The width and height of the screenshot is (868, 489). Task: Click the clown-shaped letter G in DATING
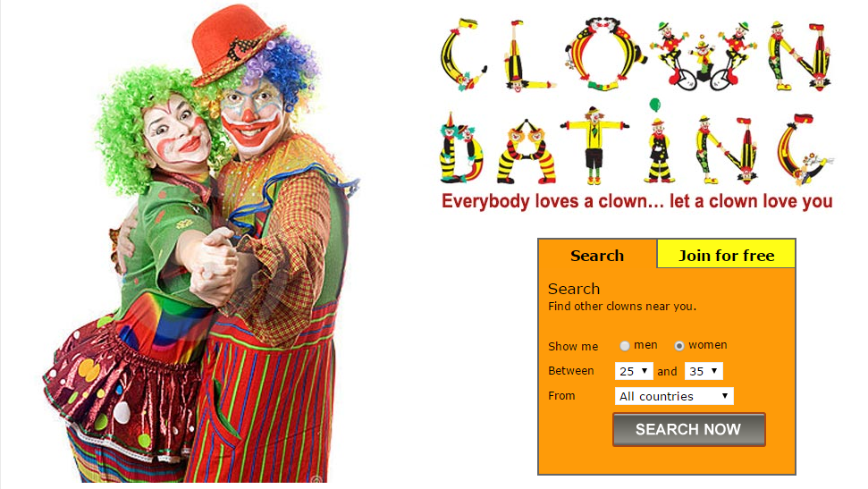pos(805,148)
